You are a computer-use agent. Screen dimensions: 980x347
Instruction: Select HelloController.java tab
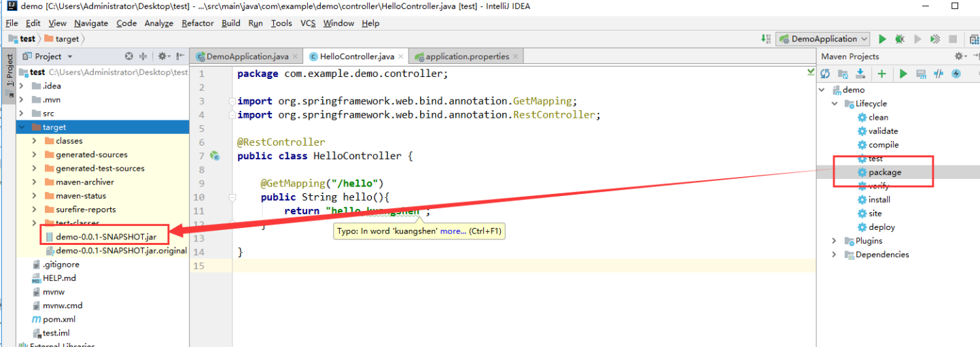(x=357, y=56)
